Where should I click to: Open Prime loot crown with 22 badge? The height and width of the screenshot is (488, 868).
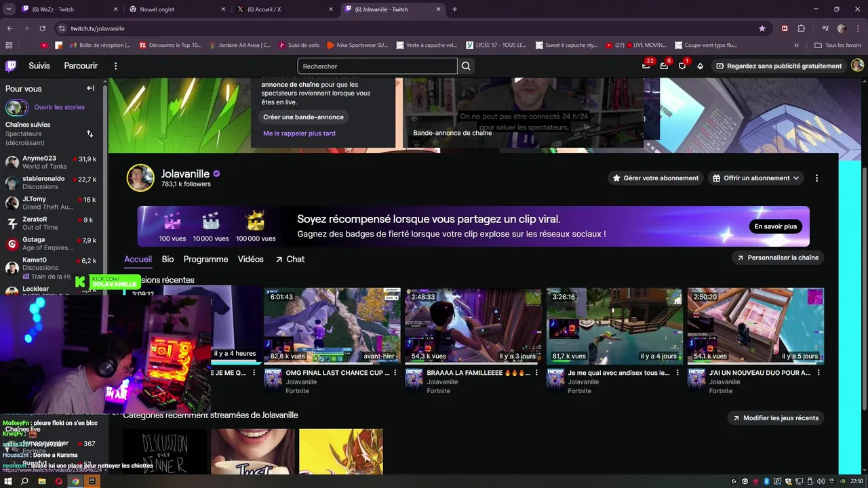coord(646,66)
